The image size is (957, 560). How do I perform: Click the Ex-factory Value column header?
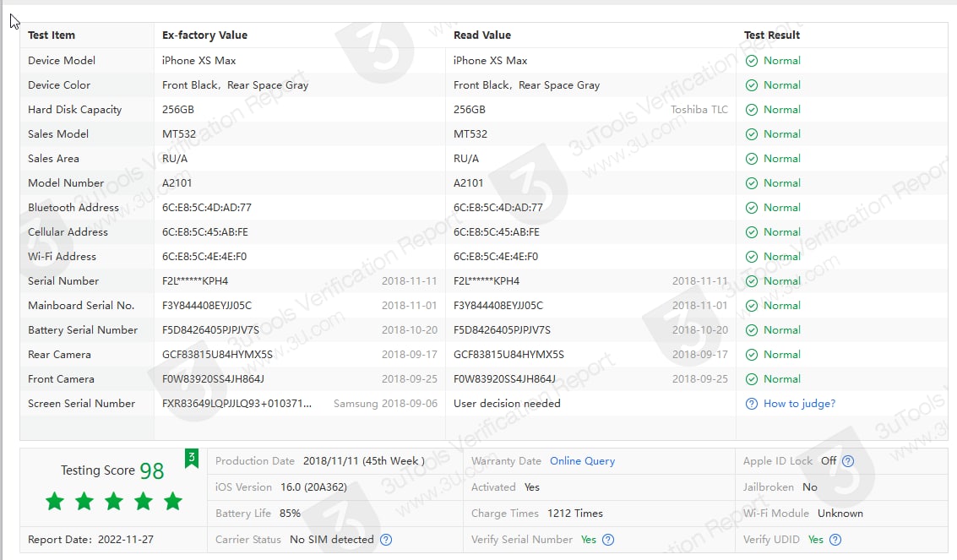(x=204, y=35)
